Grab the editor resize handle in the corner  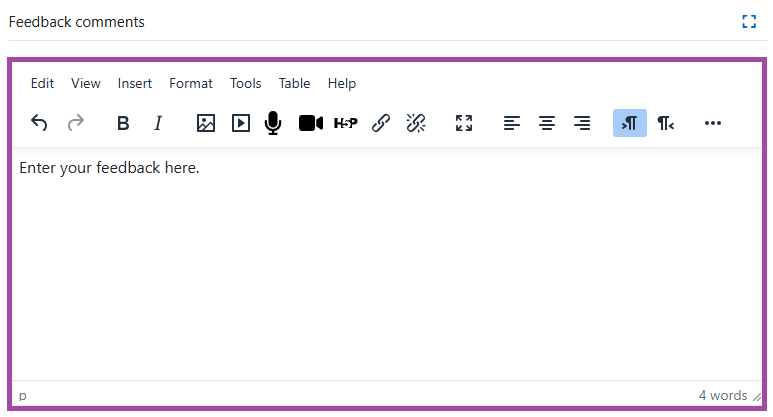click(757, 397)
